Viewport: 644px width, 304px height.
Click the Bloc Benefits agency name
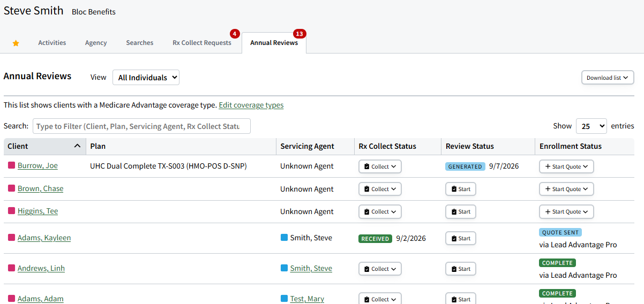pos(94,12)
